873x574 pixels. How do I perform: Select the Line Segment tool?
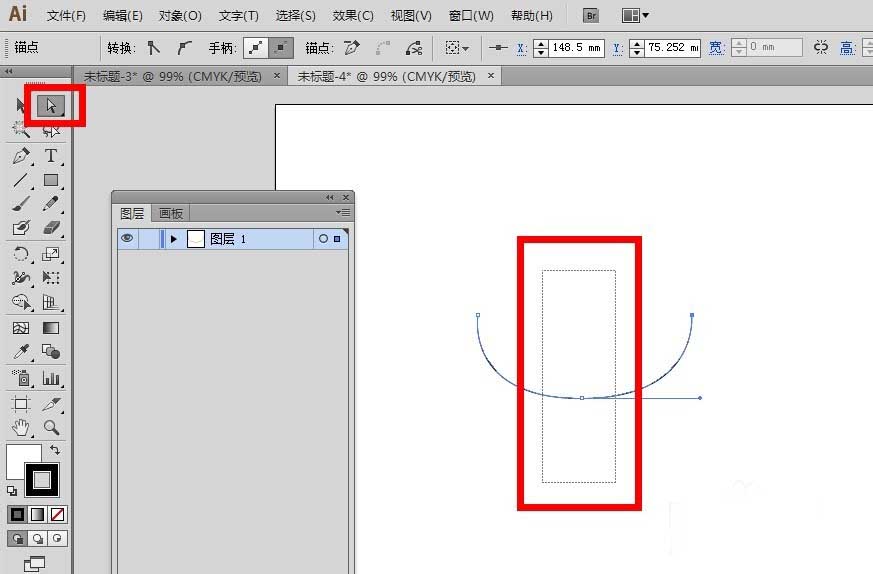[x=21, y=180]
